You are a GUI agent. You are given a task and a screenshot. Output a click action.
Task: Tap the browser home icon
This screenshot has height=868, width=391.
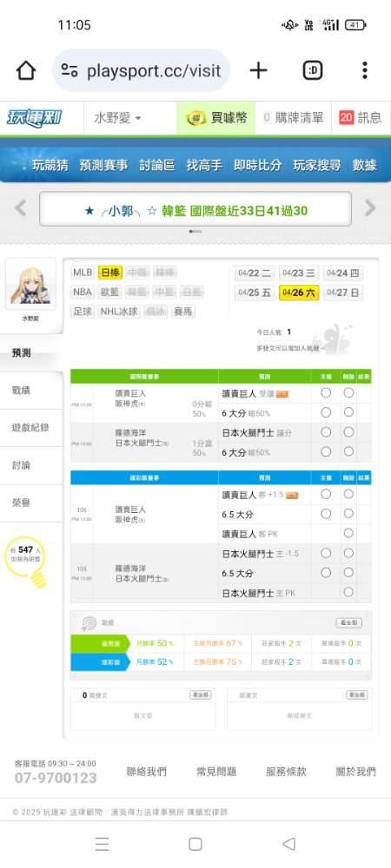pyautogui.click(x=25, y=70)
